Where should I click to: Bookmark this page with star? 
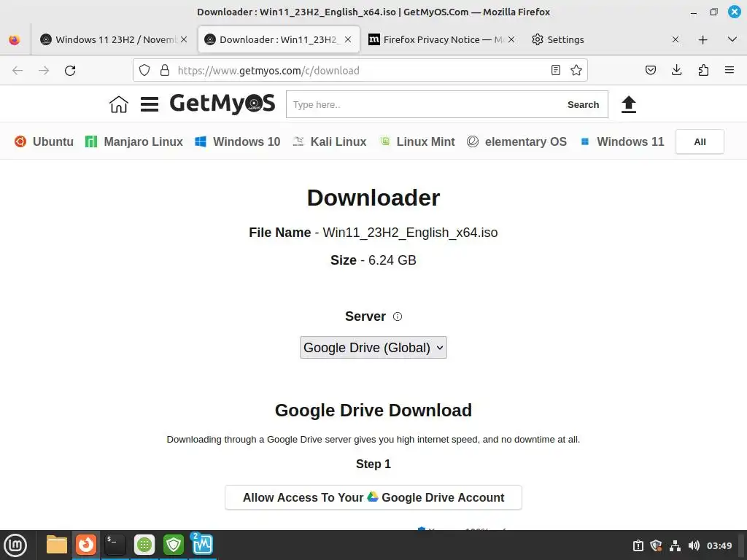pos(576,71)
